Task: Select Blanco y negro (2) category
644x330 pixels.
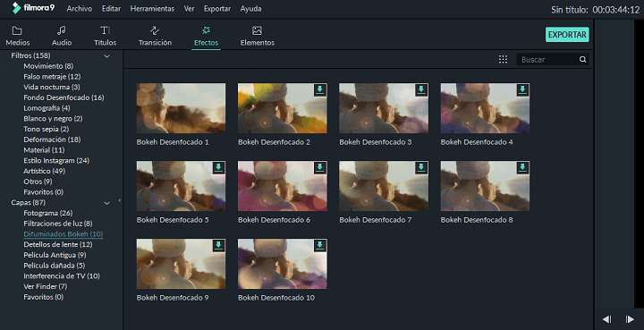Action: pyautogui.click(x=53, y=119)
